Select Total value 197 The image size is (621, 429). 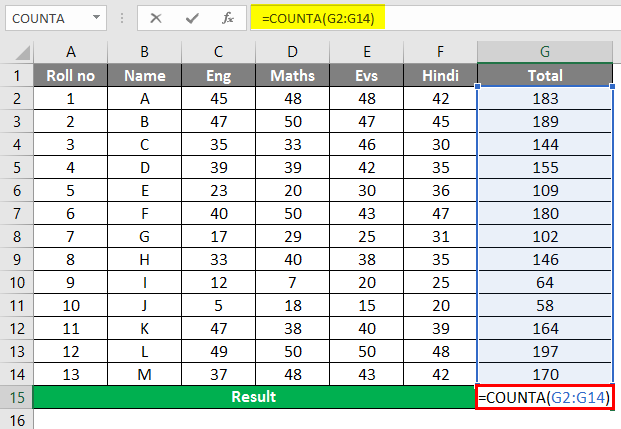pyautogui.click(x=545, y=351)
